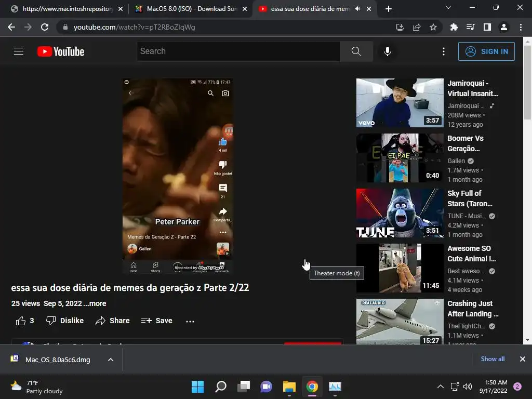Open taskbar Search
The height and width of the screenshot is (399, 532).
coord(220,387)
